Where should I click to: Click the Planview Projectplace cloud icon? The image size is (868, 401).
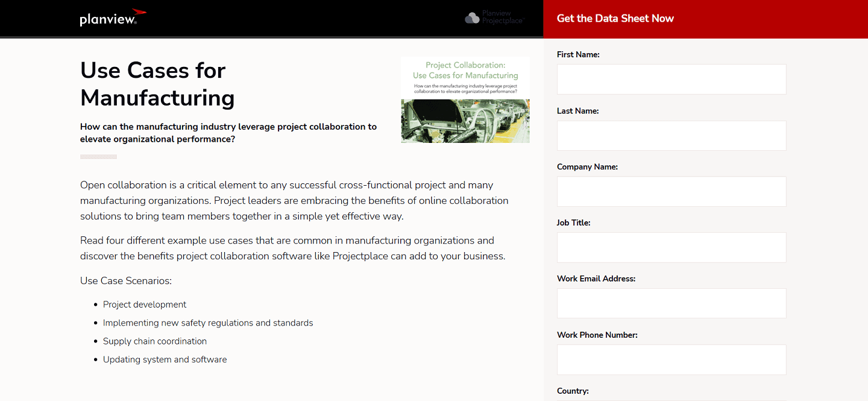pos(471,17)
